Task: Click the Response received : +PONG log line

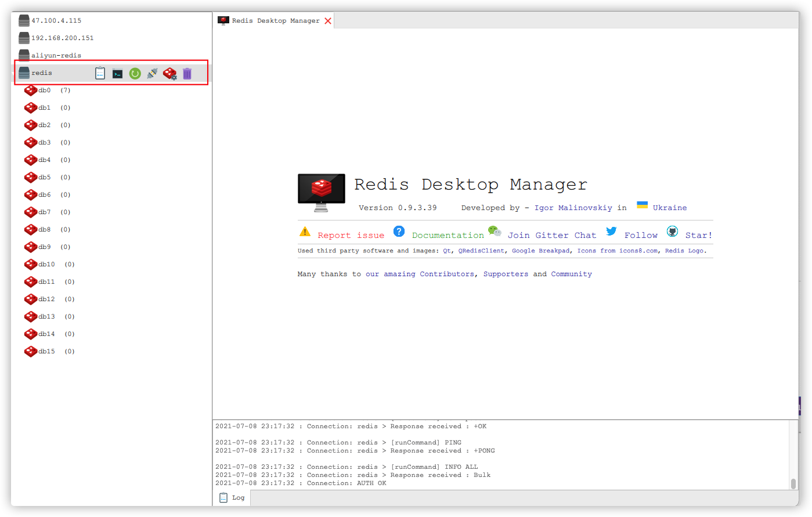Action: (355, 451)
